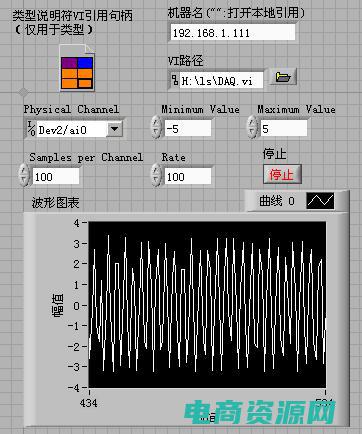Click inside the waveform chart plot area
The height and width of the screenshot is (434, 362).
pos(207,304)
